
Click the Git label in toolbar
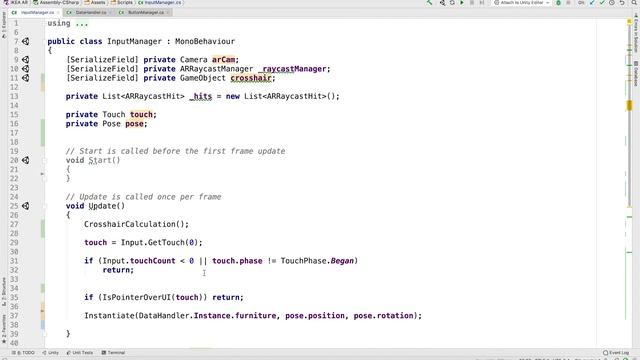click(581, 2)
